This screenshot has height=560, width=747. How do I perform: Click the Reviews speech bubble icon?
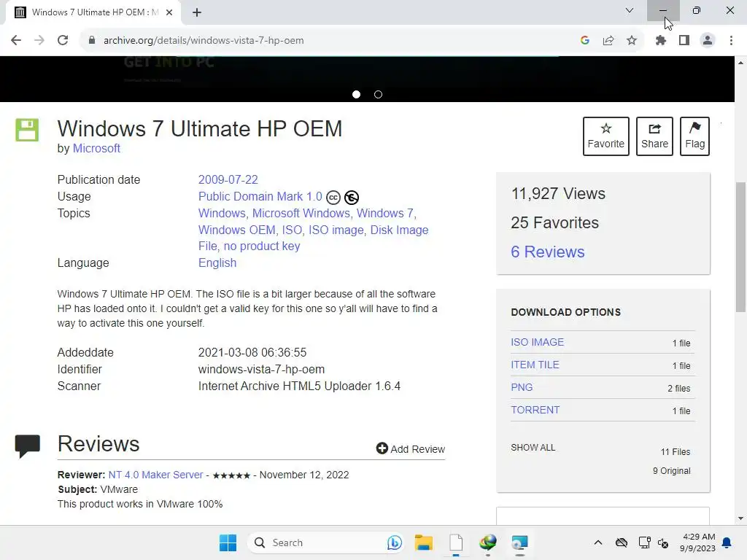[28, 446]
